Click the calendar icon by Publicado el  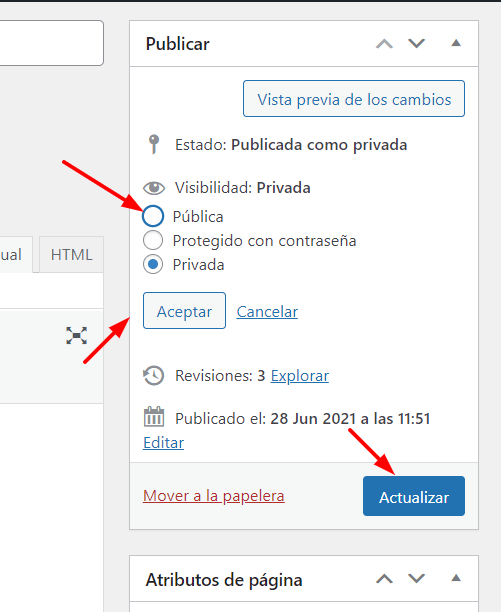[x=154, y=416]
